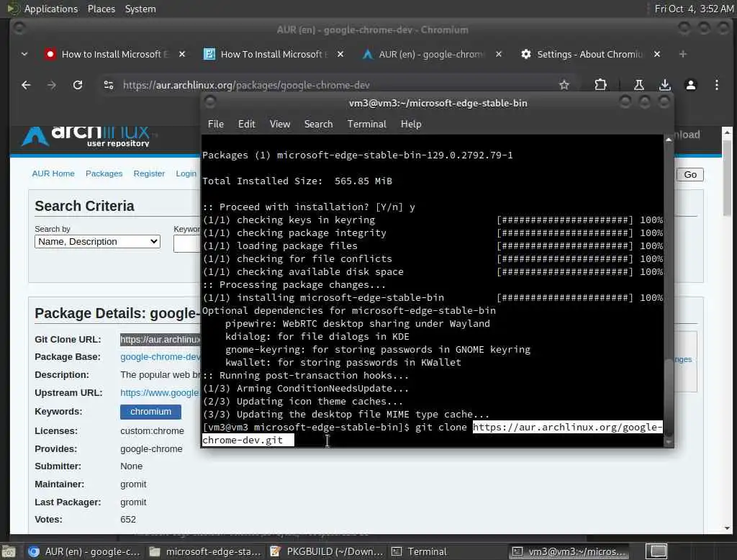Click the Login link on AUR
This screenshot has height=560, width=737.
coord(186,173)
